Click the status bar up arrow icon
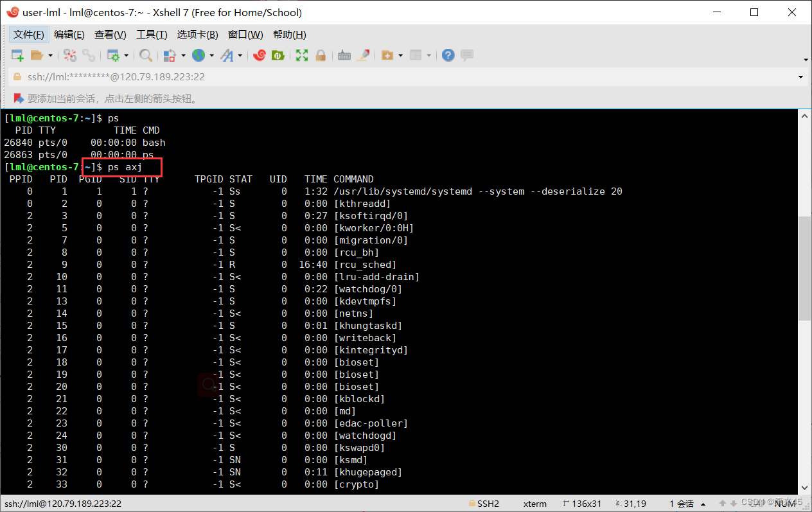Image resolution: width=812 pixels, height=512 pixels. [723, 504]
